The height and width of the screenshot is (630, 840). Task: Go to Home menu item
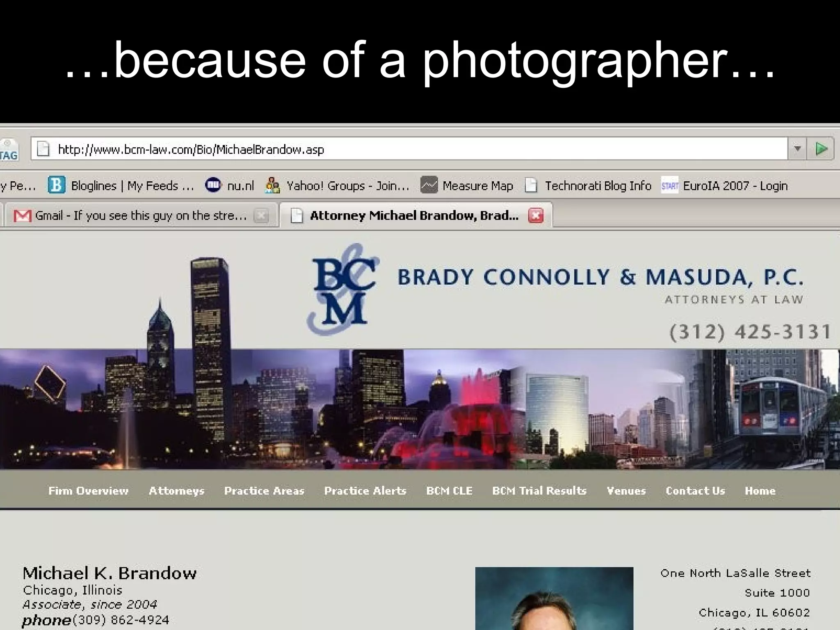tap(760, 491)
